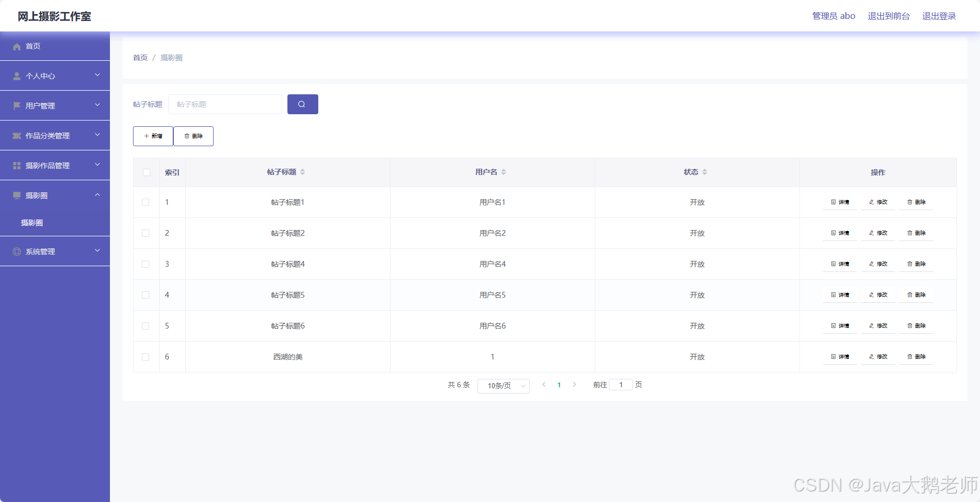Click the 新增 button
The width and height of the screenshot is (980, 502).
(153, 136)
